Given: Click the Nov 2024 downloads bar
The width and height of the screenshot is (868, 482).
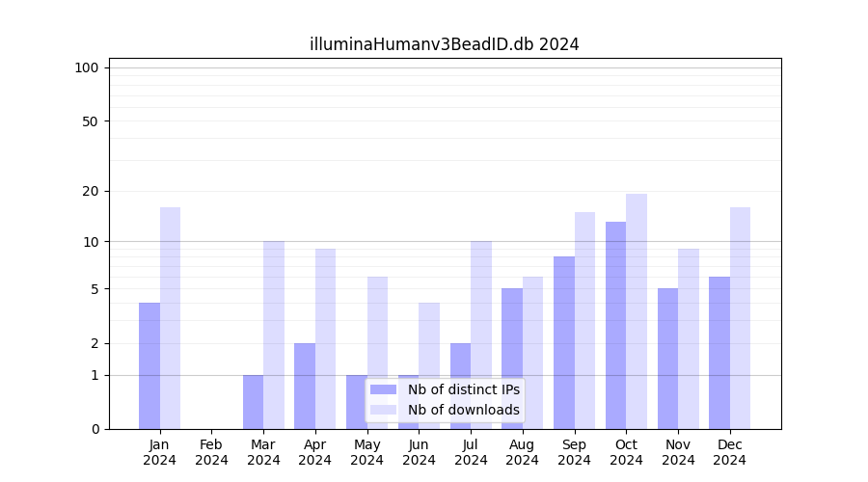Looking at the screenshot, I should click(689, 338).
